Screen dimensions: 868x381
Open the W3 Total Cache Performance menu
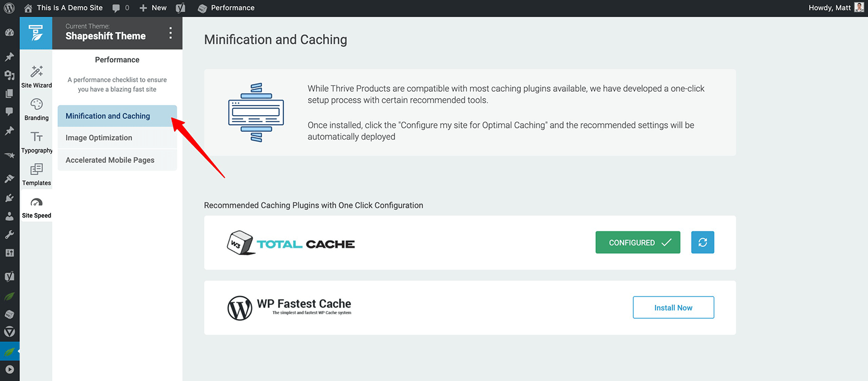point(226,8)
